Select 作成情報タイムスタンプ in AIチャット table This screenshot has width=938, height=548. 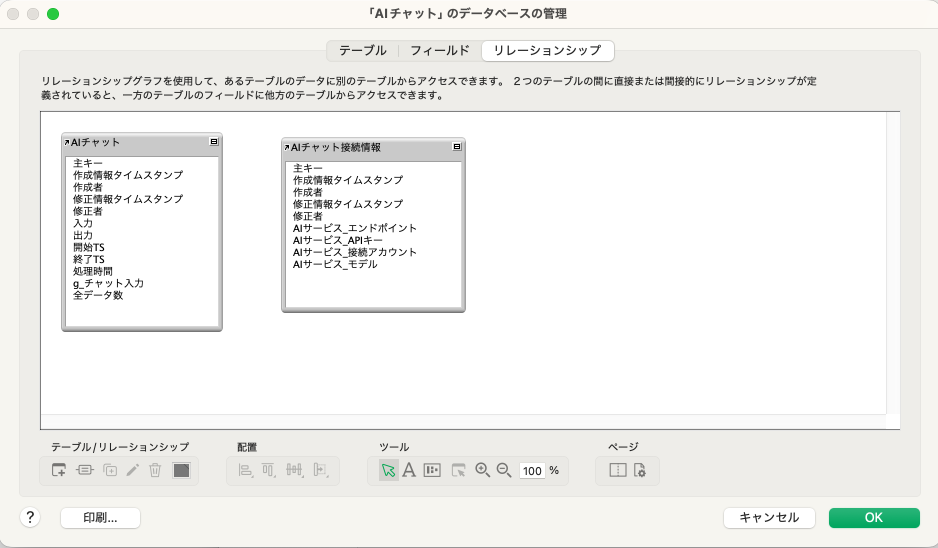pyautogui.click(x=128, y=175)
